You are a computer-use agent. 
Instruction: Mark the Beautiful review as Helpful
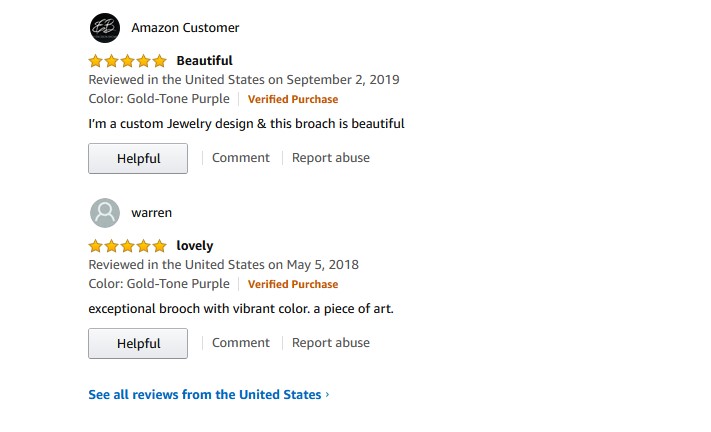pyautogui.click(x=138, y=158)
